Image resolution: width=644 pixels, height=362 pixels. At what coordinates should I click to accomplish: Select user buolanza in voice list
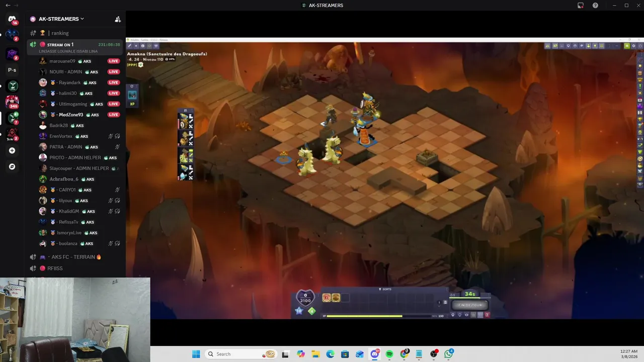(80, 243)
